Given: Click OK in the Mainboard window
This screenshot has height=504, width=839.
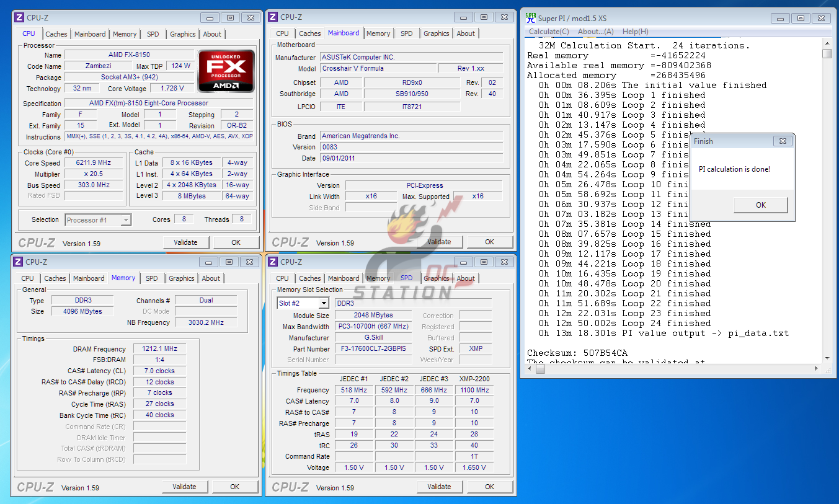Looking at the screenshot, I should point(490,242).
